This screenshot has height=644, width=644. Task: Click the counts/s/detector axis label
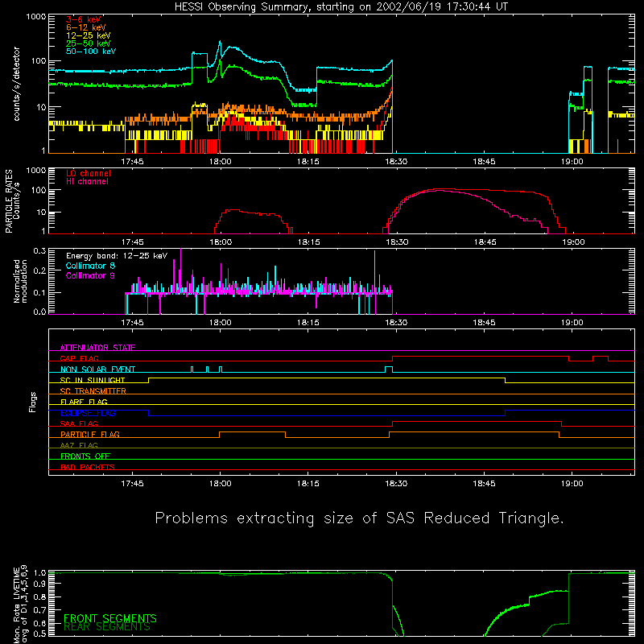click(x=16, y=84)
